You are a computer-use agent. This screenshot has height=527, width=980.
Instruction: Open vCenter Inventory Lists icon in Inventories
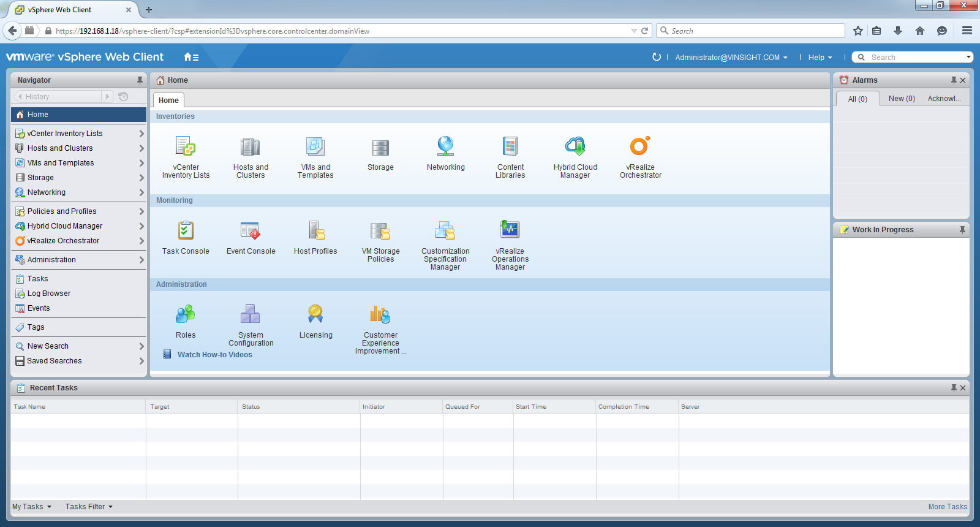point(186,147)
